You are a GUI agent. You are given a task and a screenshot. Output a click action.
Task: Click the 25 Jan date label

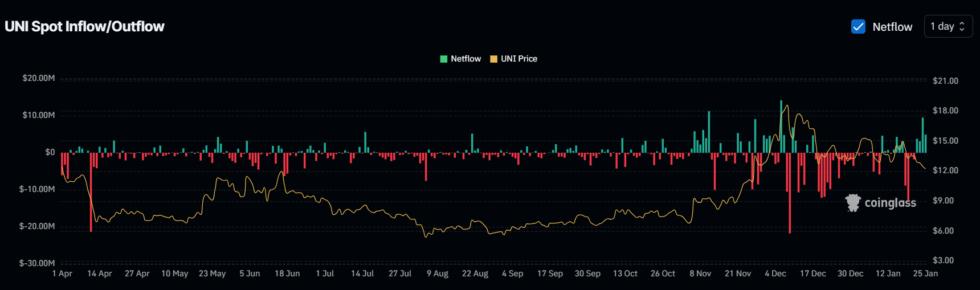click(925, 273)
